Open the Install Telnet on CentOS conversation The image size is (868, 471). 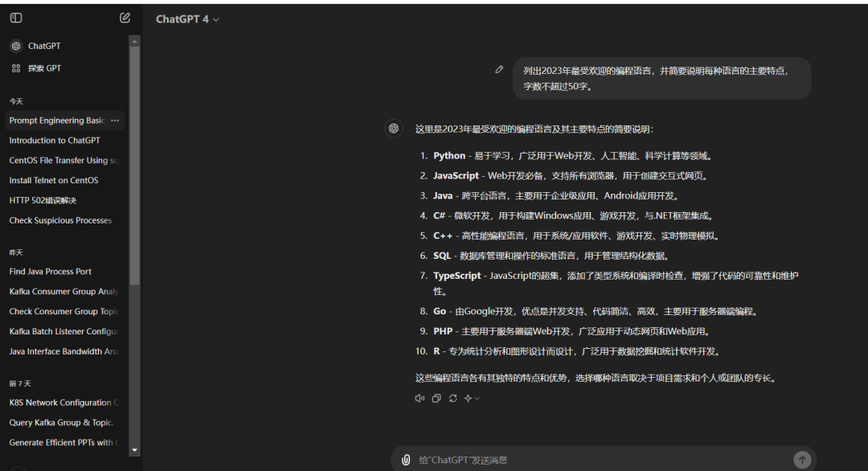click(54, 180)
